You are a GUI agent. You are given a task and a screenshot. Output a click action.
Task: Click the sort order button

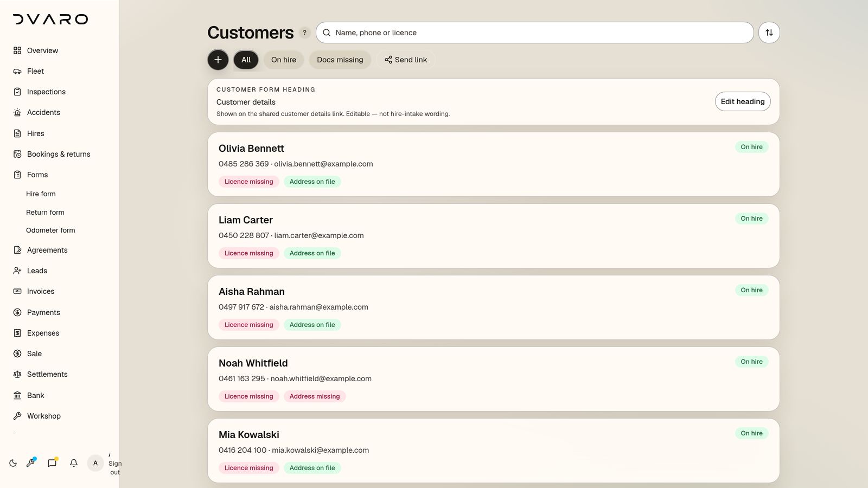769,33
